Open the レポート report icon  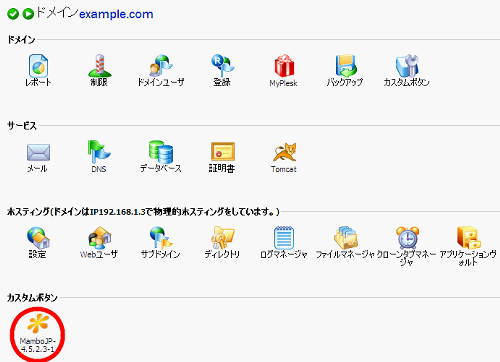(38, 66)
